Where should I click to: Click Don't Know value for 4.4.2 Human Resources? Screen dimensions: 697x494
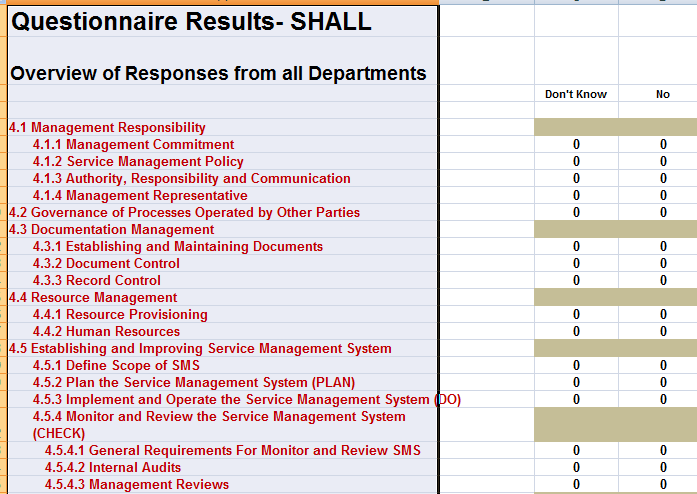point(576,331)
